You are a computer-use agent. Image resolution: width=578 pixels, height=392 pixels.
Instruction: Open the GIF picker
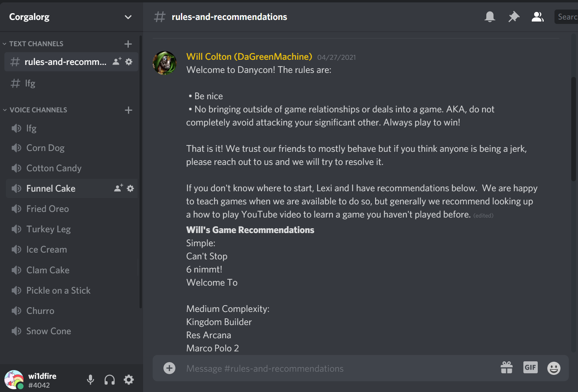coord(531,367)
